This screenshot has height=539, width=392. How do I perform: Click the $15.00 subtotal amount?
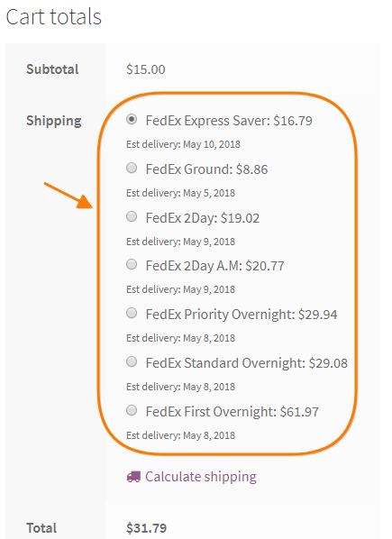(x=146, y=69)
